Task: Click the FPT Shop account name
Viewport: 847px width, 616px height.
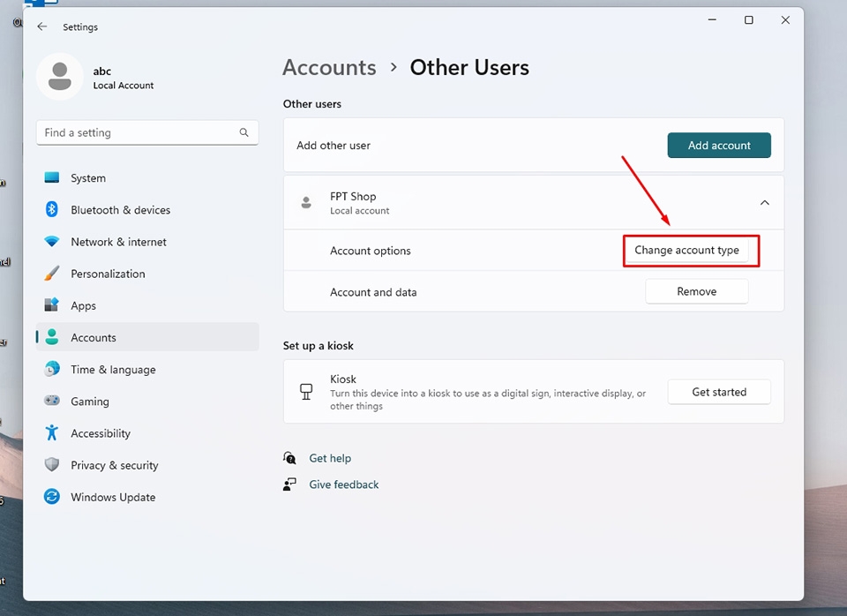Action: tap(353, 196)
